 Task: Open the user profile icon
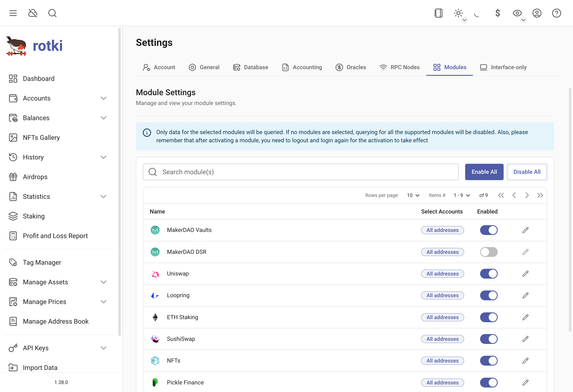(537, 13)
